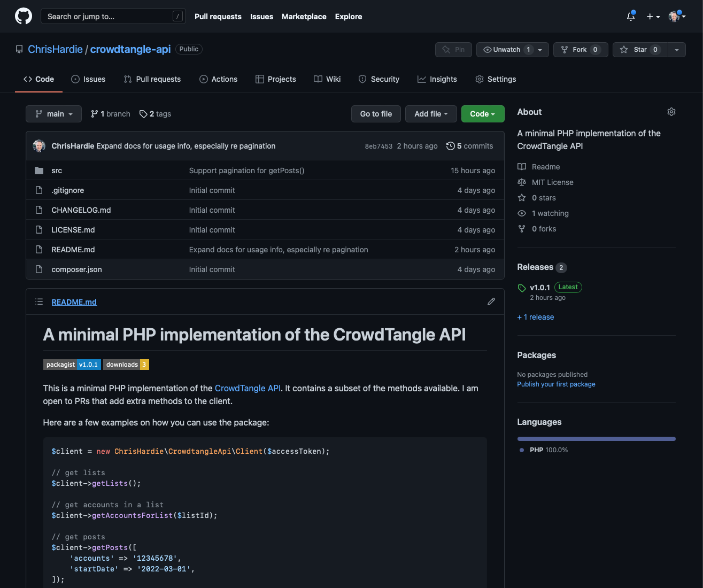The width and height of the screenshot is (703, 588).
Task: Click the PHP language bar
Action: pos(596,439)
